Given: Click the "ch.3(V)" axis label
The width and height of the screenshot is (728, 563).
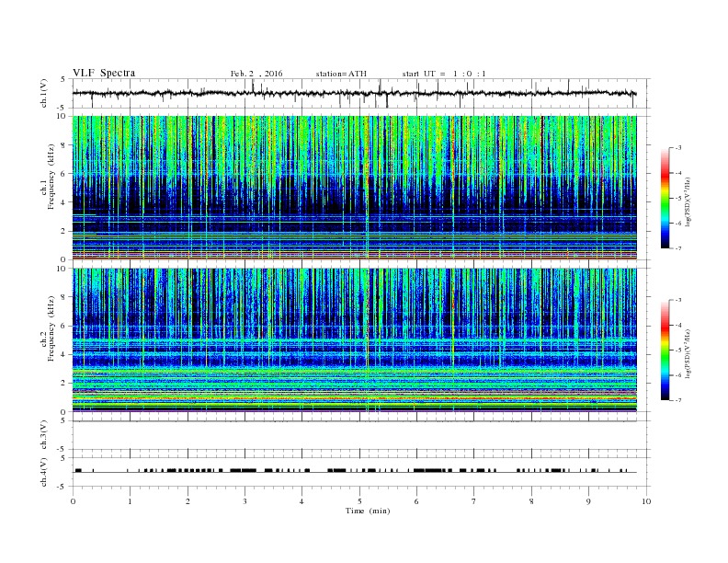Looking at the screenshot, I should tap(44, 435).
